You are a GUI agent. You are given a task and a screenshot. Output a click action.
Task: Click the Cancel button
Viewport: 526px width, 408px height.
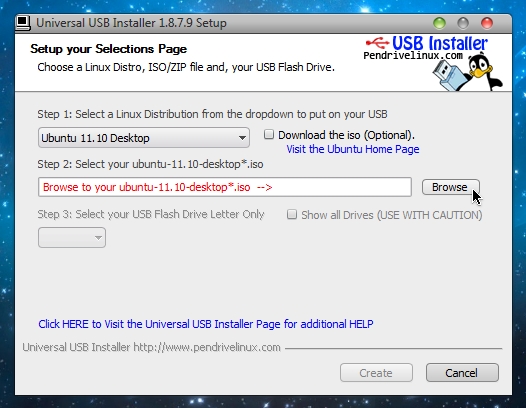tap(462, 373)
